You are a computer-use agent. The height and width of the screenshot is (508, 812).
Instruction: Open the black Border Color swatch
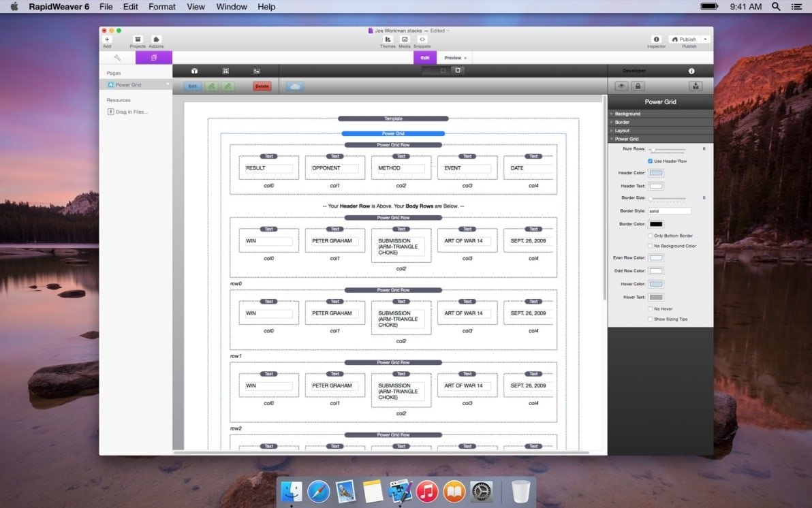tap(656, 224)
